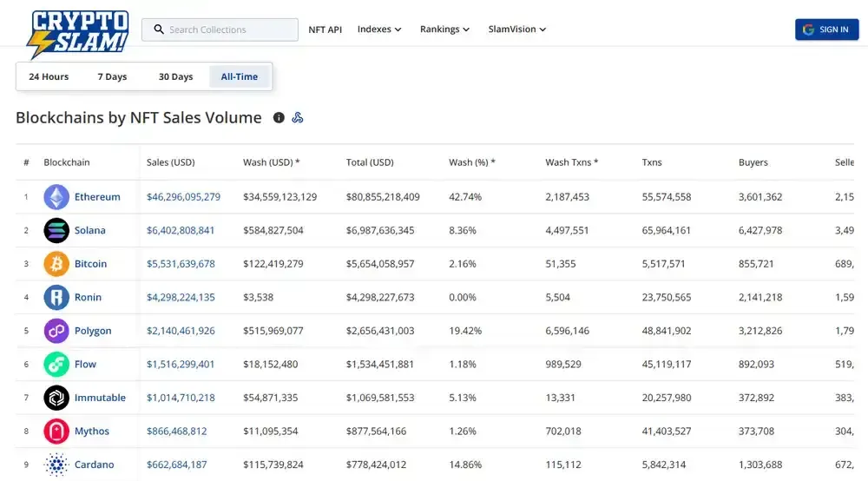Open the Immutable blockchain link
The image size is (868, 481).
click(100, 398)
